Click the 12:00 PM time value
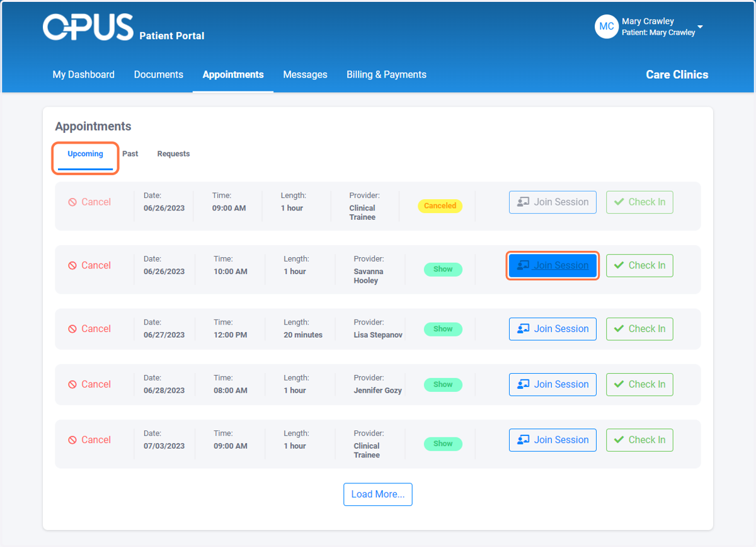 pos(231,335)
